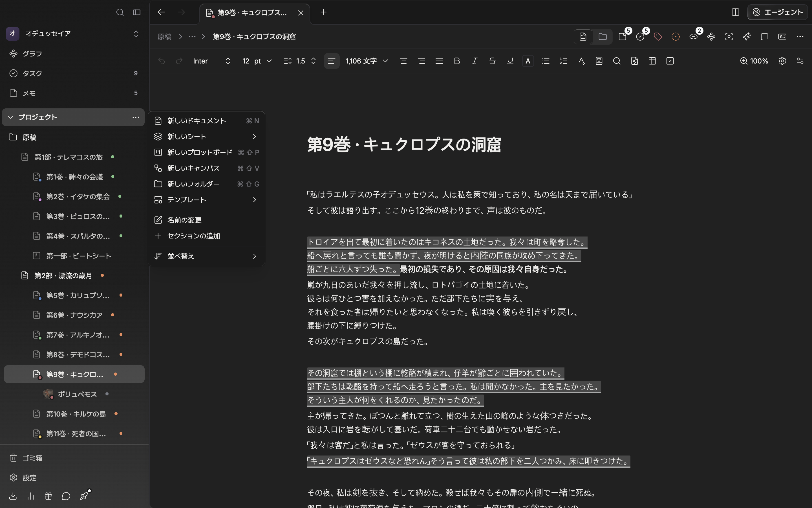
Task: Toggle strikethrough formatting
Action: coord(492,61)
